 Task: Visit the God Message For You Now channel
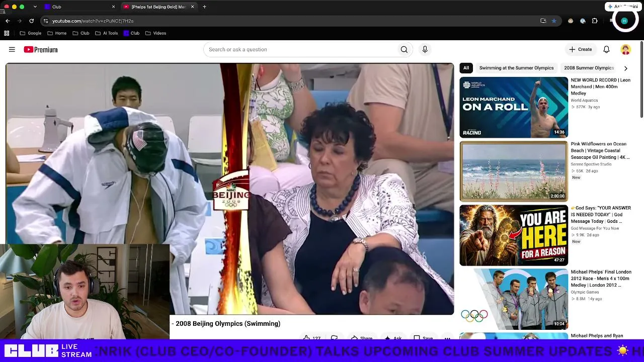595,228
